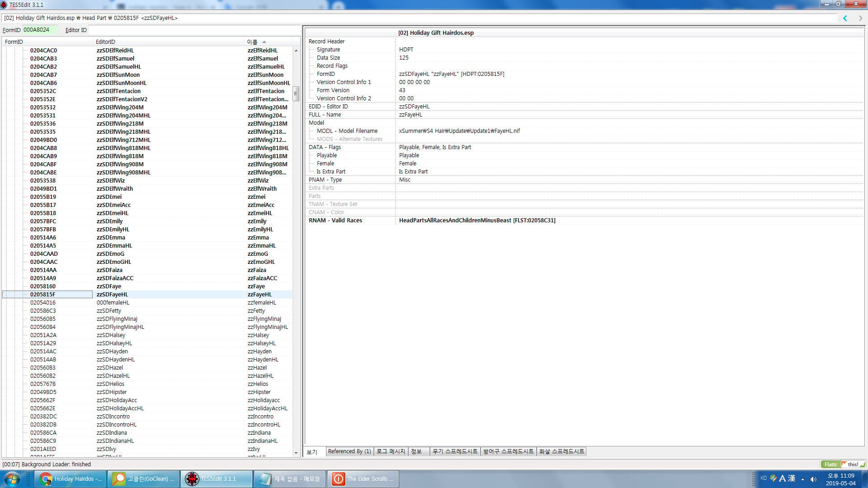Screen dimensions: 868x488
Task: Click the DATA Flags row
Action: pyautogui.click(x=585, y=147)
